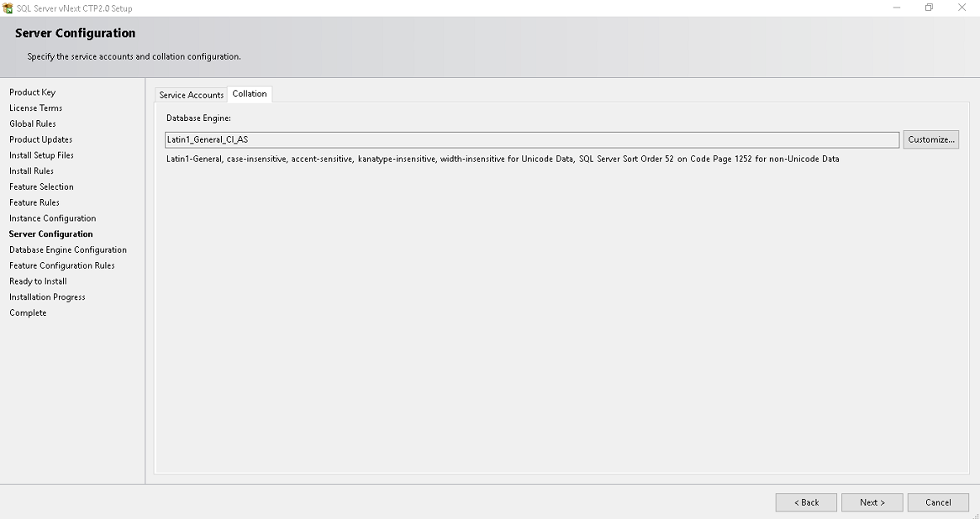Open the Instance Configuration step
980x519 pixels.
tap(53, 218)
